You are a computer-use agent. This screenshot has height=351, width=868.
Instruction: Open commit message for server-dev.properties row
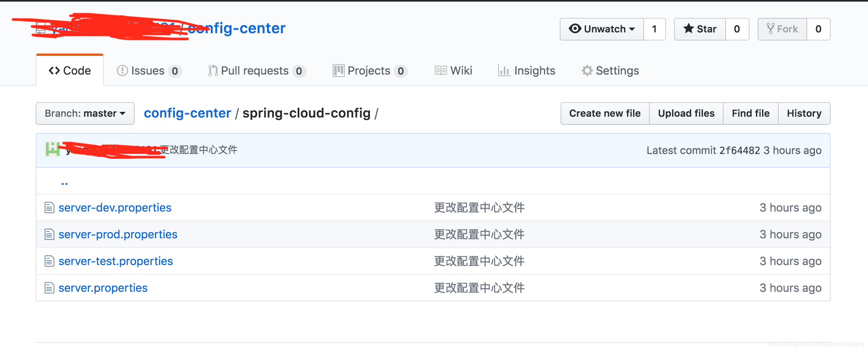479,208
